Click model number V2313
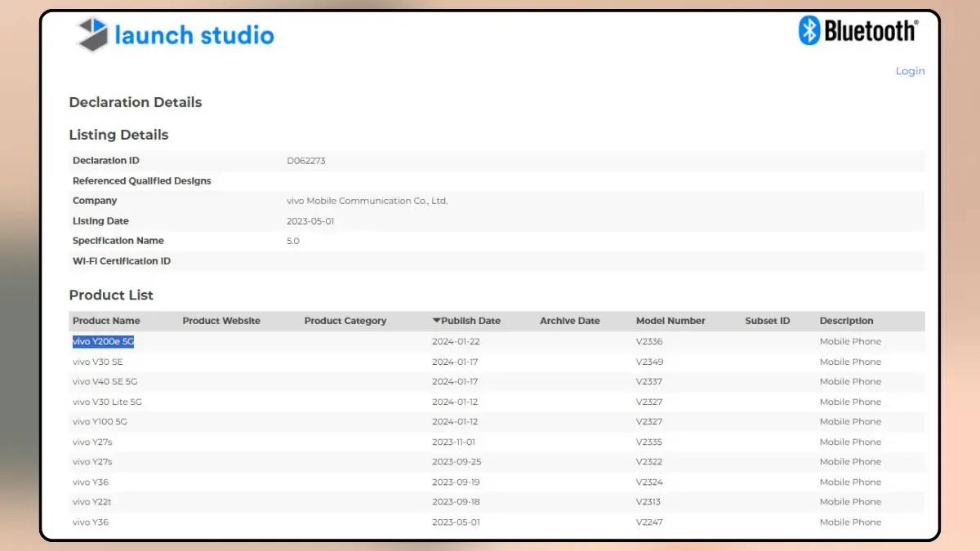Image resolution: width=980 pixels, height=551 pixels. tap(649, 501)
